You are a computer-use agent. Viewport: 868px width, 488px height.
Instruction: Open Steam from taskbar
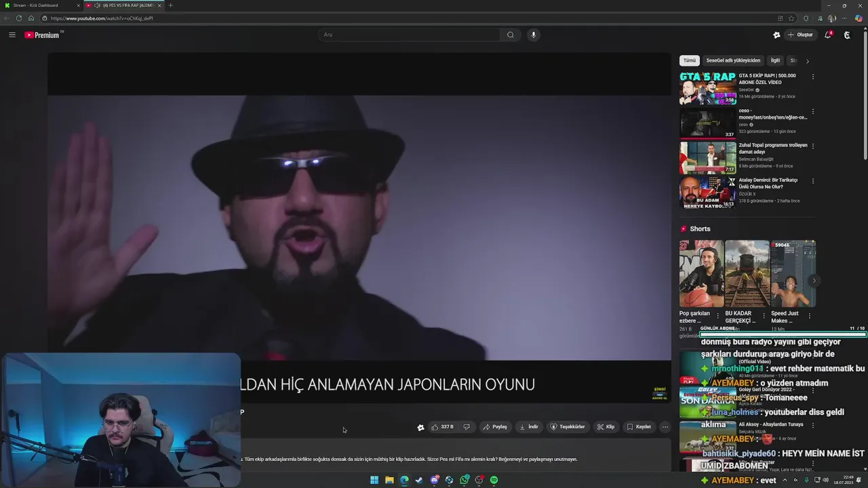point(419,480)
